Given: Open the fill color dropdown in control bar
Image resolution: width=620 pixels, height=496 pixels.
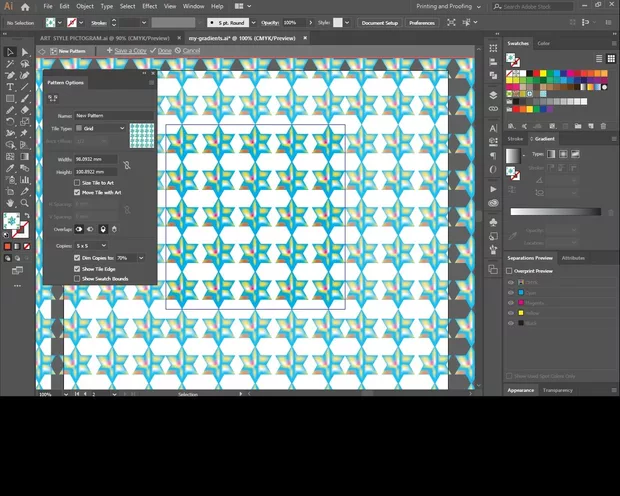Looking at the screenshot, I should pyautogui.click(x=60, y=23).
